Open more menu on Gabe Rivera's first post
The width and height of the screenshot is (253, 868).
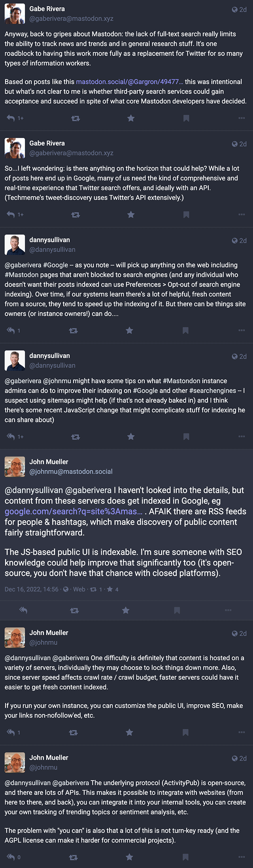pyautogui.click(x=242, y=118)
